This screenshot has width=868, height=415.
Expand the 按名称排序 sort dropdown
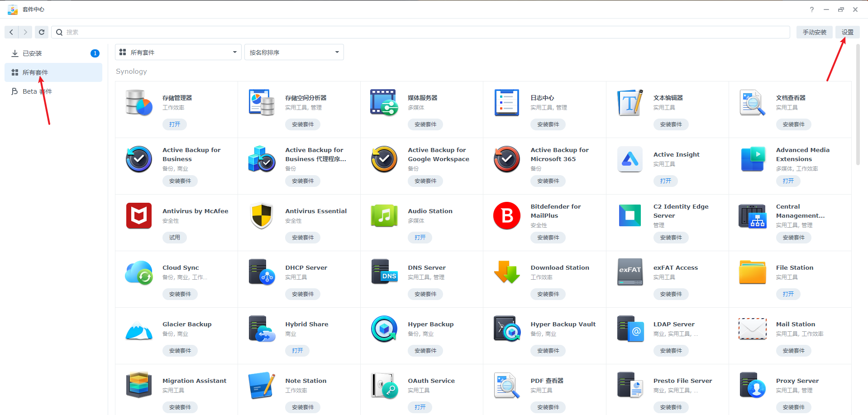(294, 52)
